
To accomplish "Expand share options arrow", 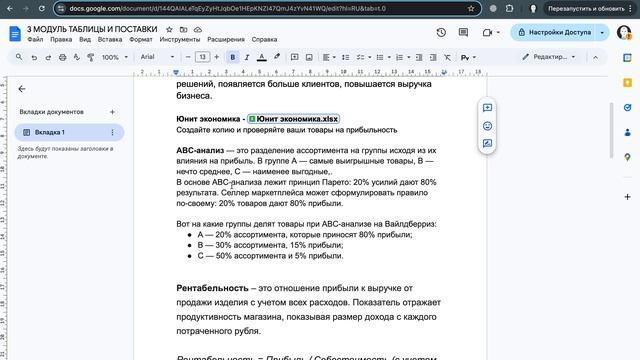I will [602, 32].
